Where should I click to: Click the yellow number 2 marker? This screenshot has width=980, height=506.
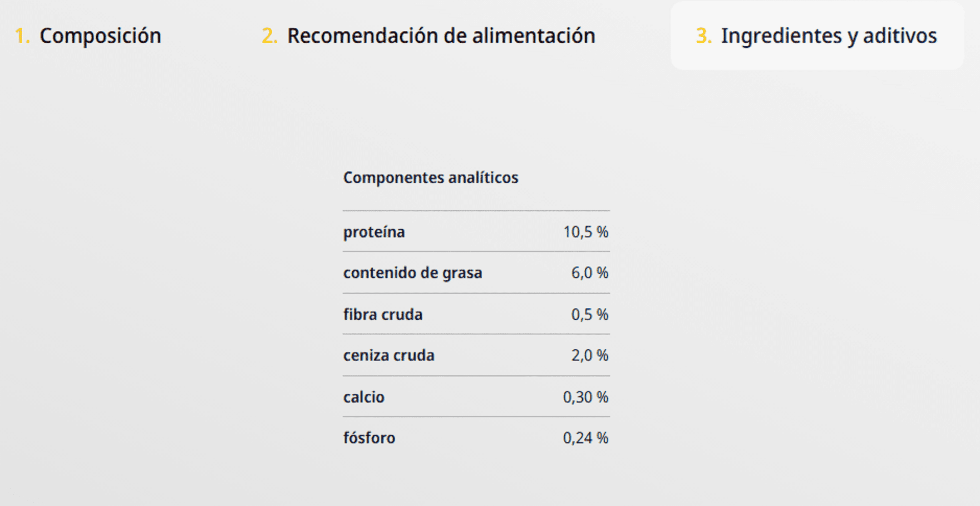pos(269,36)
